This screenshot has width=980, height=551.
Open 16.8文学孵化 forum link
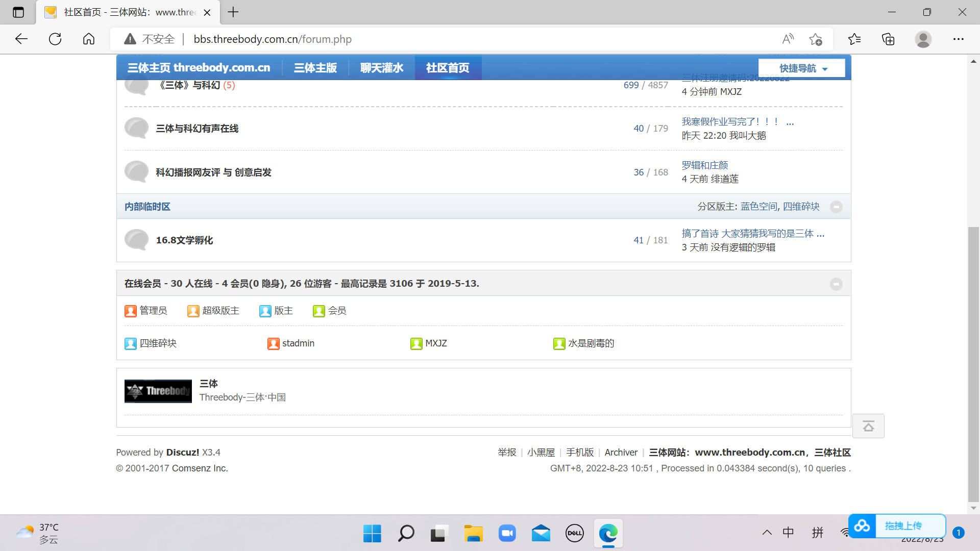point(184,240)
